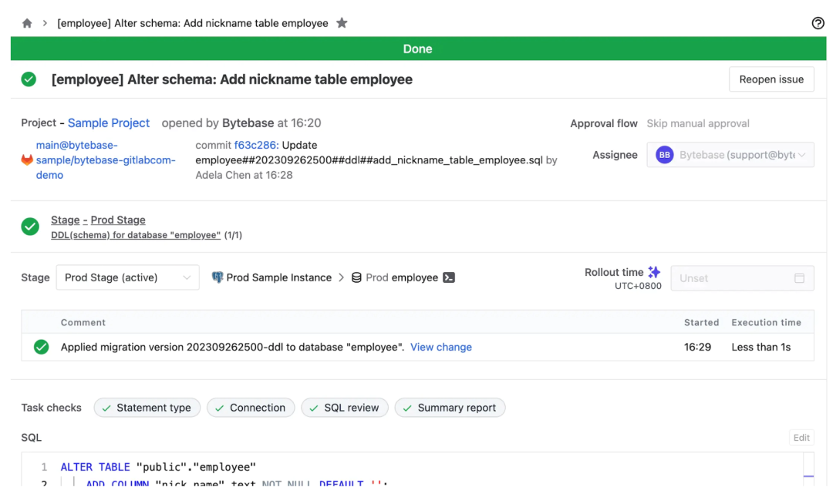Click the Stage - Prod Stage link
Screen dimensions: 833x504
click(x=98, y=220)
